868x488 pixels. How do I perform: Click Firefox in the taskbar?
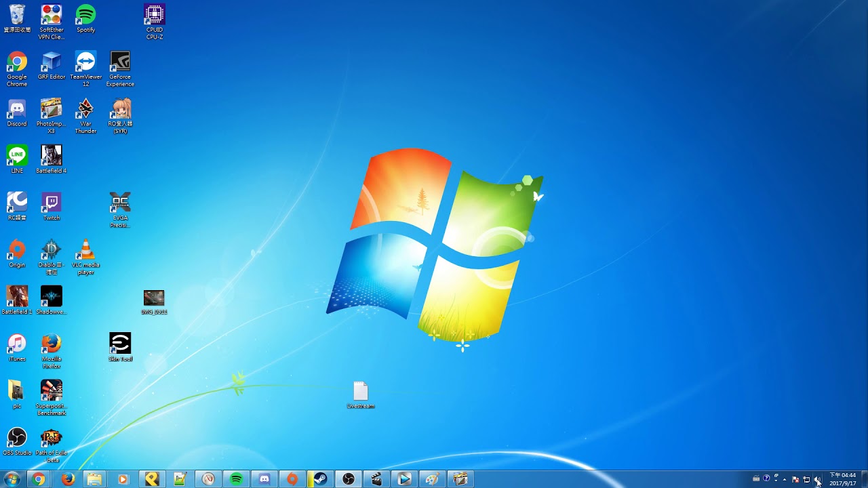68,479
